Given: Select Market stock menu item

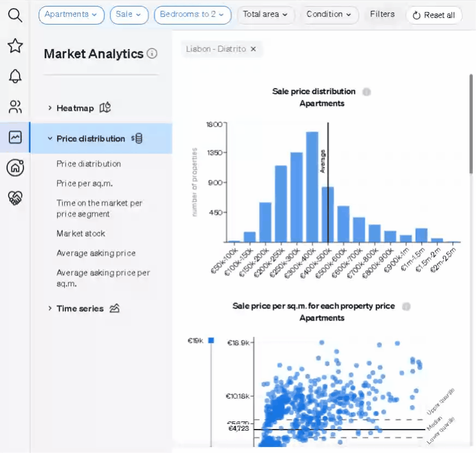Looking at the screenshot, I should (81, 234).
